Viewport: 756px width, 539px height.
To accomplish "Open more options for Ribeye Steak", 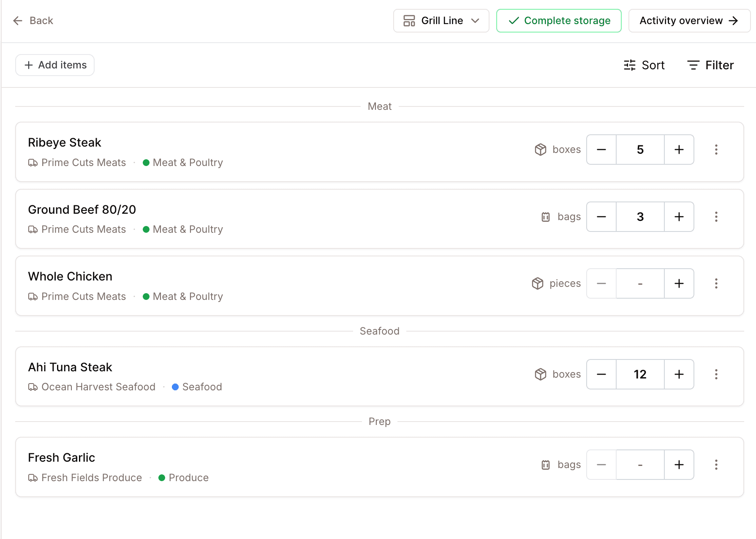I will [716, 150].
